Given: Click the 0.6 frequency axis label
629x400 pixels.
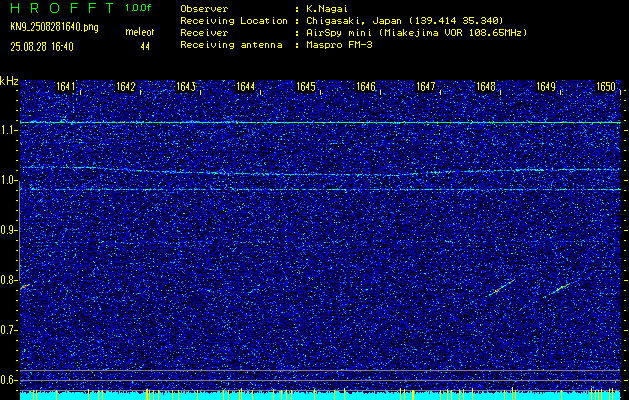Looking at the screenshot, I should coord(7,380).
